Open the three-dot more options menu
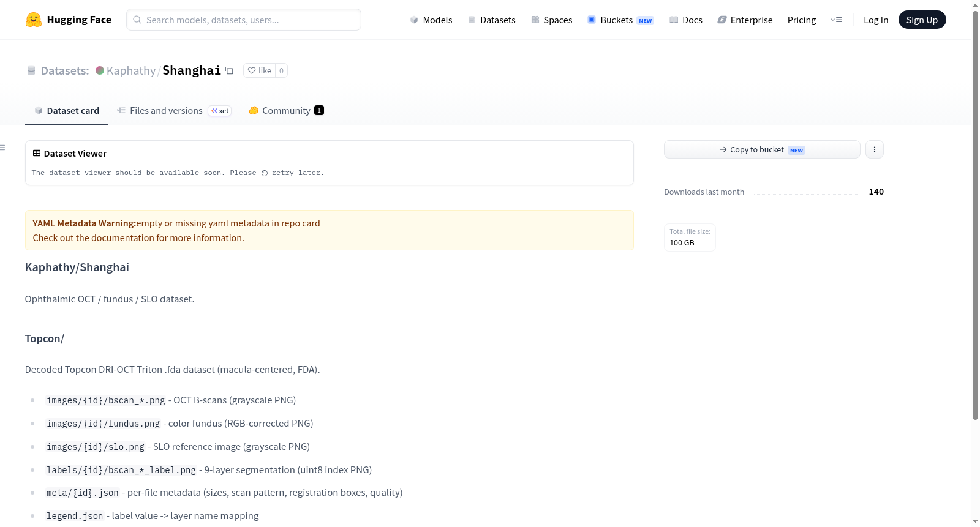This screenshot has height=527, width=980. coord(875,149)
